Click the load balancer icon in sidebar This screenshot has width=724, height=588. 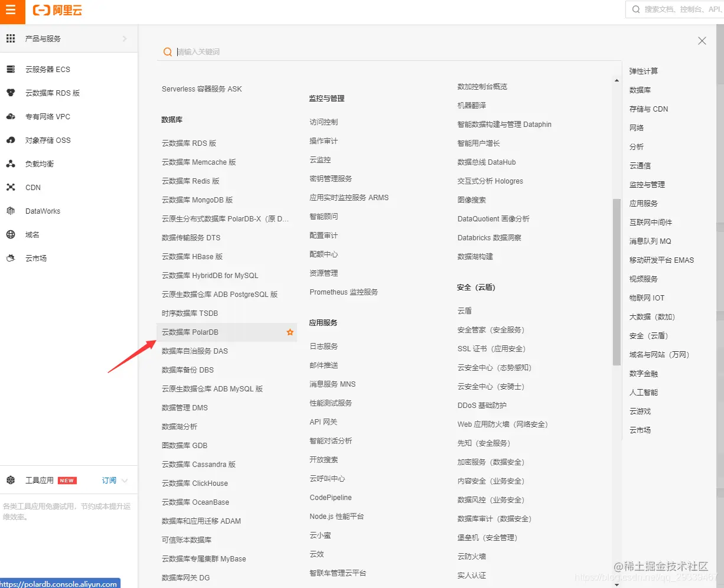pos(11,164)
